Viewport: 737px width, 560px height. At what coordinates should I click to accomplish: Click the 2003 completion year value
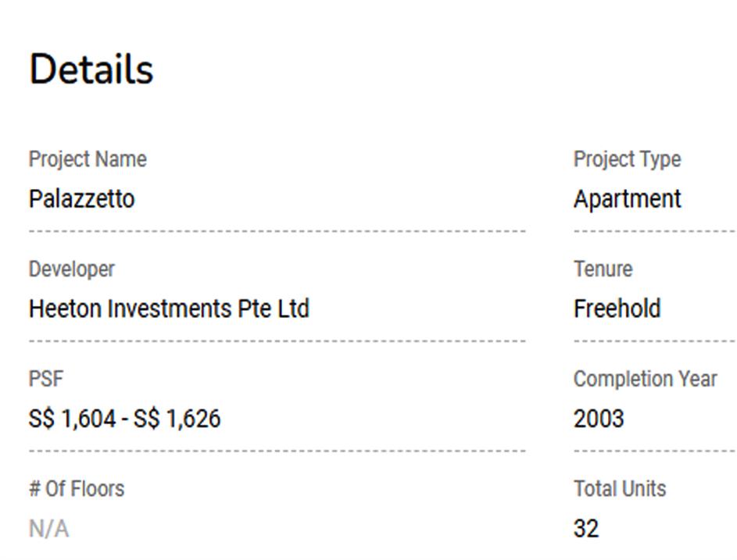click(x=599, y=419)
